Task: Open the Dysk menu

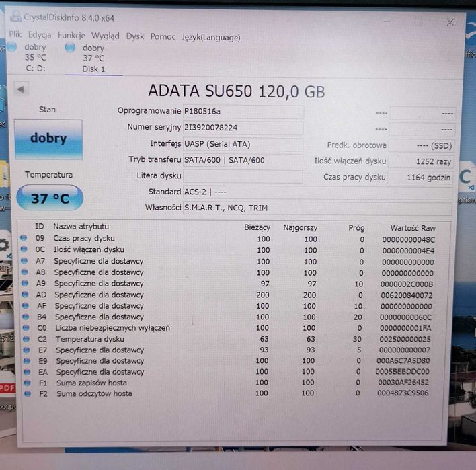Action: click(x=134, y=36)
